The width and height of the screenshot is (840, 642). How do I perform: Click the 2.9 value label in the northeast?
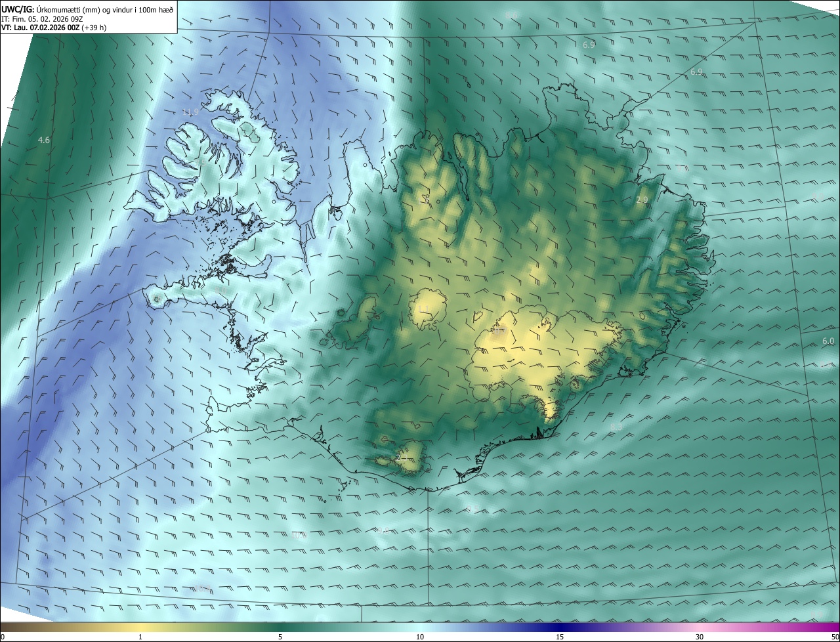(x=642, y=200)
